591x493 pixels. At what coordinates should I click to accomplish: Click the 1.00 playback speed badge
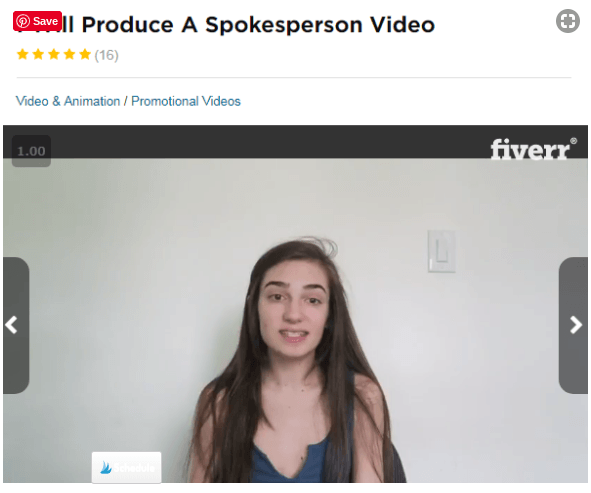(x=31, y=151)
